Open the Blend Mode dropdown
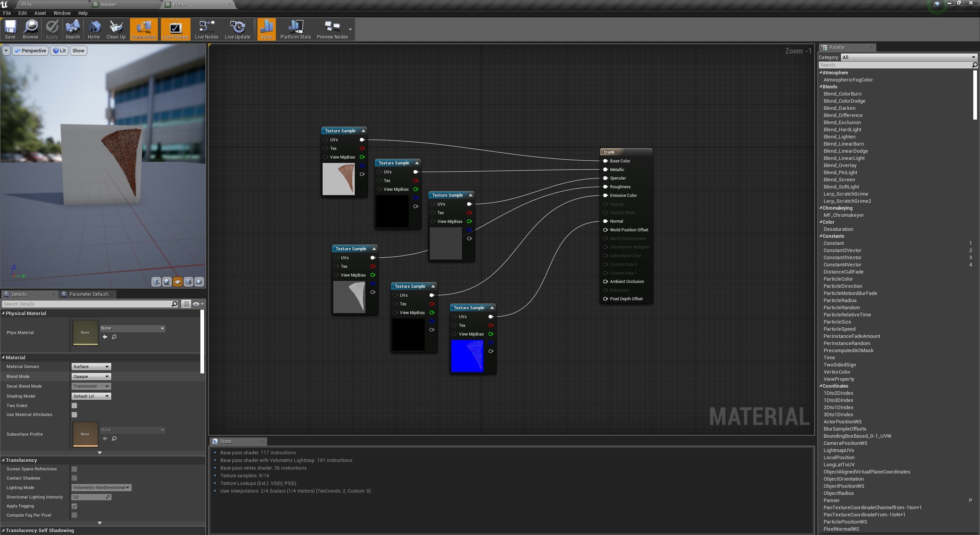Screen dimensions: 980x535 (x=91, y=376)
